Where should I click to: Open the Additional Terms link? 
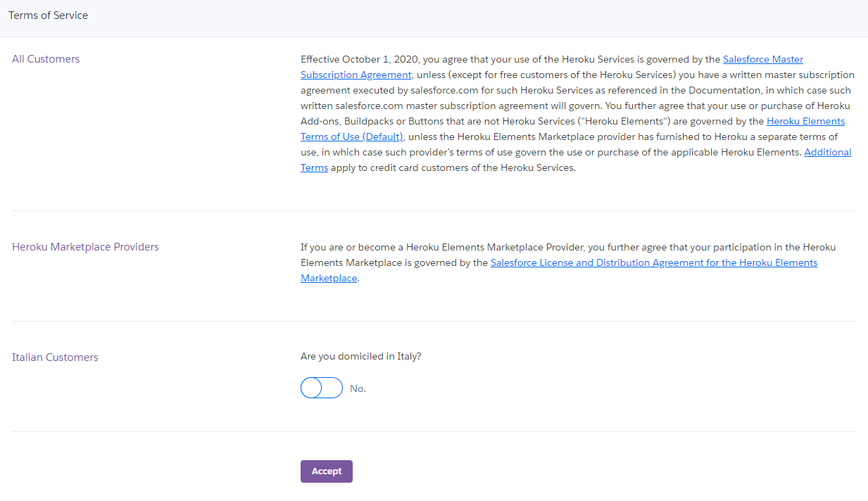click(828, 152)
